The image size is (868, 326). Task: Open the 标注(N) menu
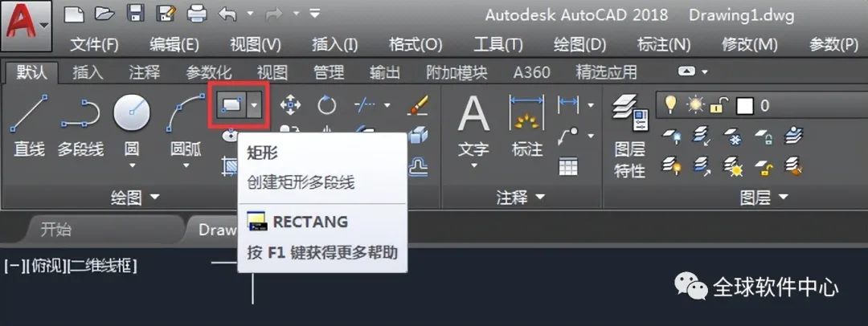click(x=664, y=45)
